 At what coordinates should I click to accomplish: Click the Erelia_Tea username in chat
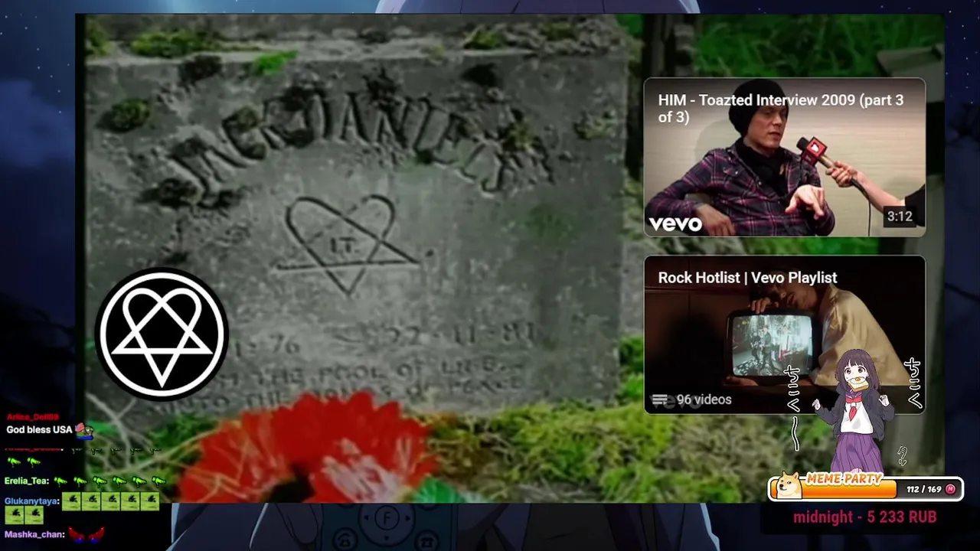click(x=27, y=481)
